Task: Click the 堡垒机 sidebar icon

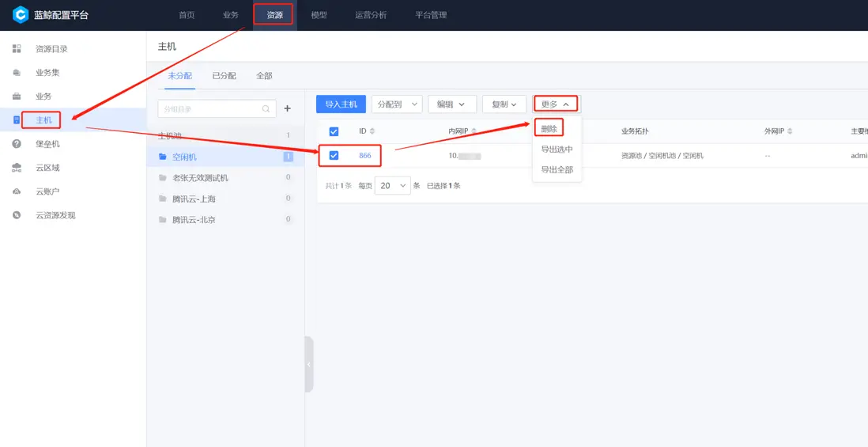Action: pyautogui.click(x=17, y=144)
